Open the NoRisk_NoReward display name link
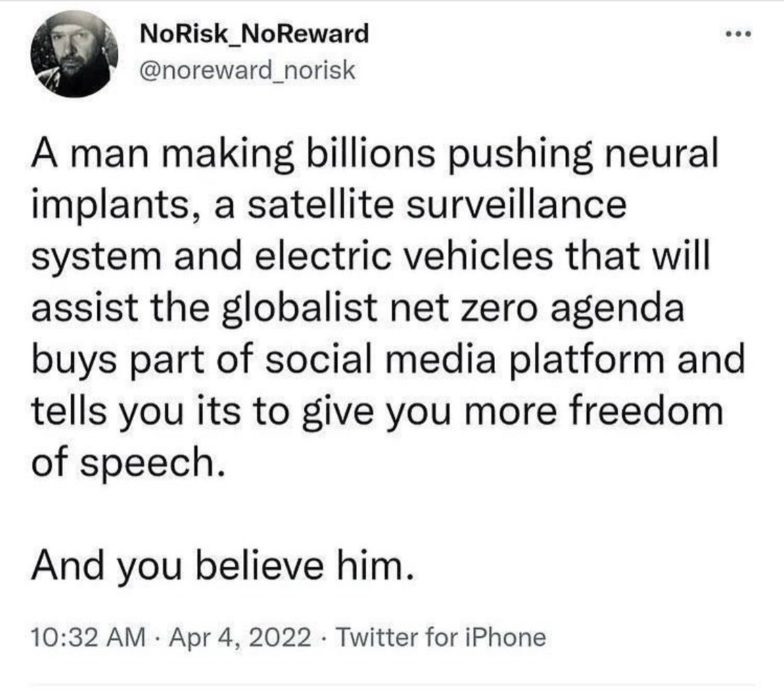This screenshot has height=693, width=784. 254,33
